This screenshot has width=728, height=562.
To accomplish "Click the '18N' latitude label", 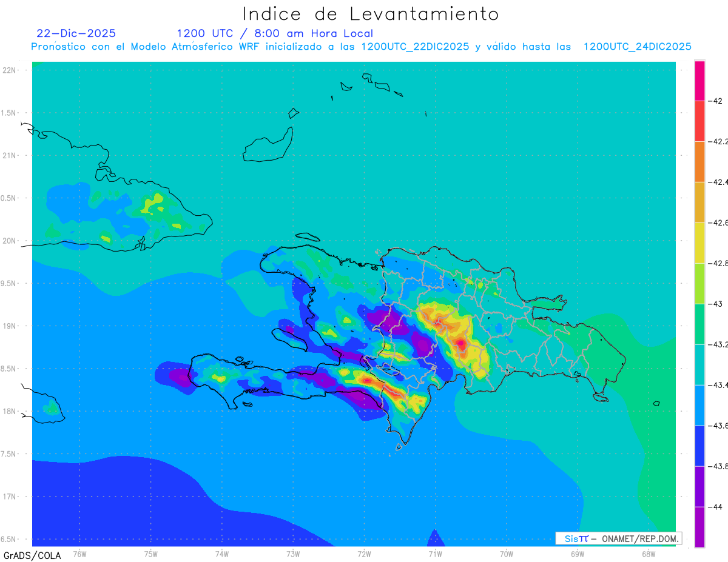I will tap(10, 411).
